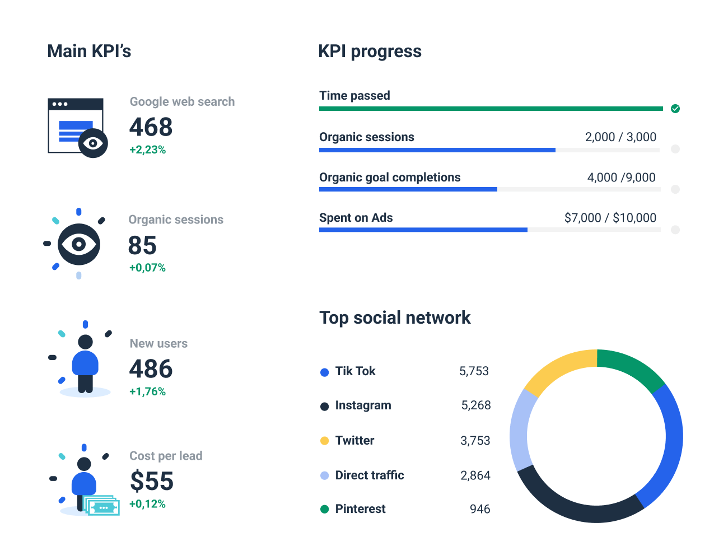Click the light blue Direct traffic donut segment
728x560 pixels.
pyautogui.click(x=520, y=430)
